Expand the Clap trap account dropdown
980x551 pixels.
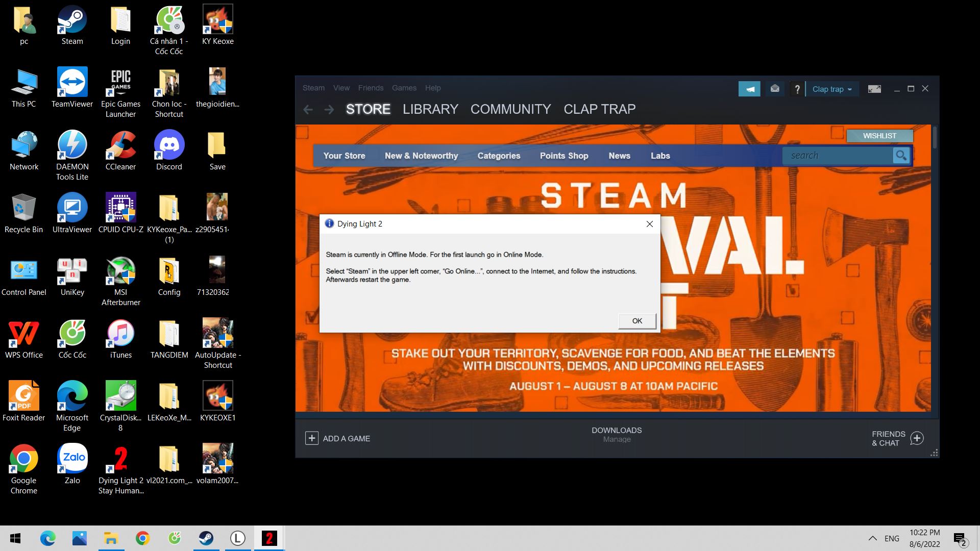(830, 89)
